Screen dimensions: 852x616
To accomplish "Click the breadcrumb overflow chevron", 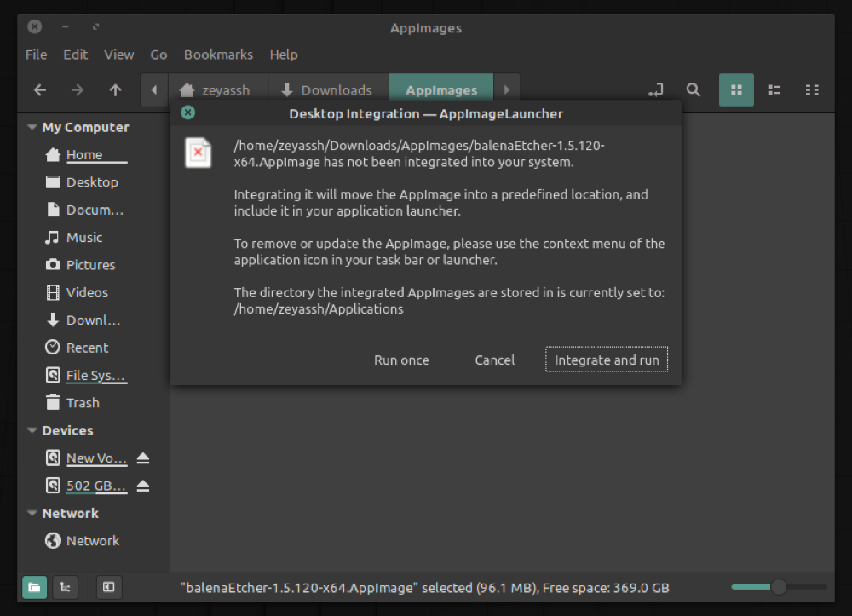I will 507,89.
